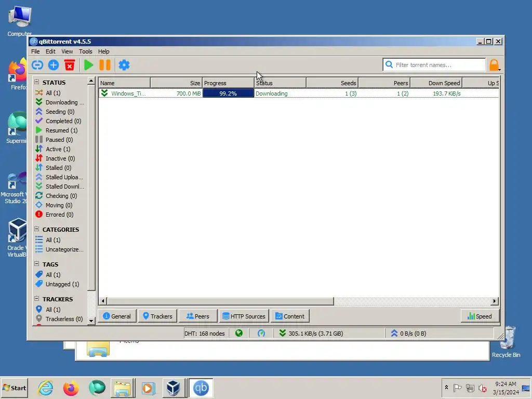The height and width of the screenshot is (399, 532).
Task: Select the Downloading status filter
Action: click(x=60, y=102)
